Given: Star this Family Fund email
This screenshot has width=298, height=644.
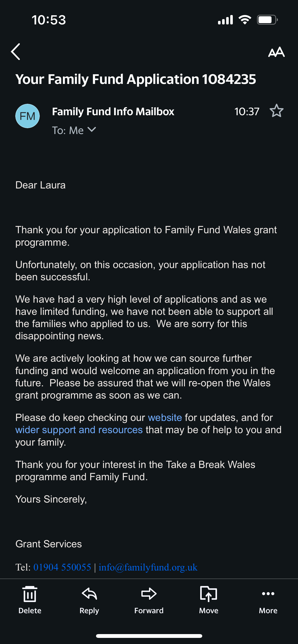Looking at the screenshot, I should [x=276, y=111].
